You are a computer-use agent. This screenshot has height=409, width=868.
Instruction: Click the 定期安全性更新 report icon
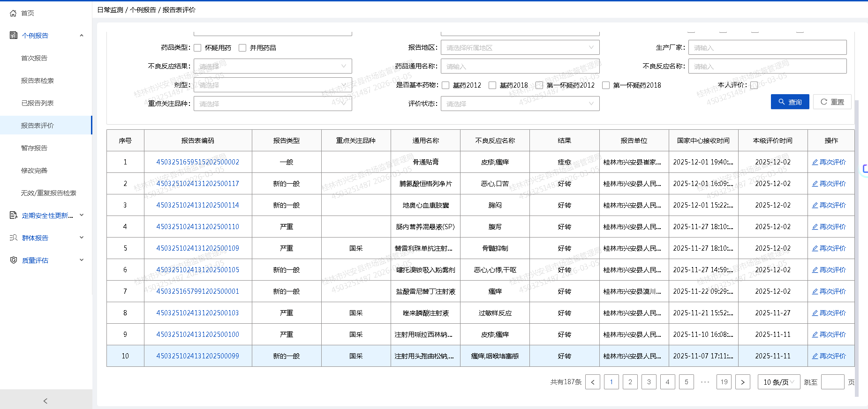[x=14, y=215]
